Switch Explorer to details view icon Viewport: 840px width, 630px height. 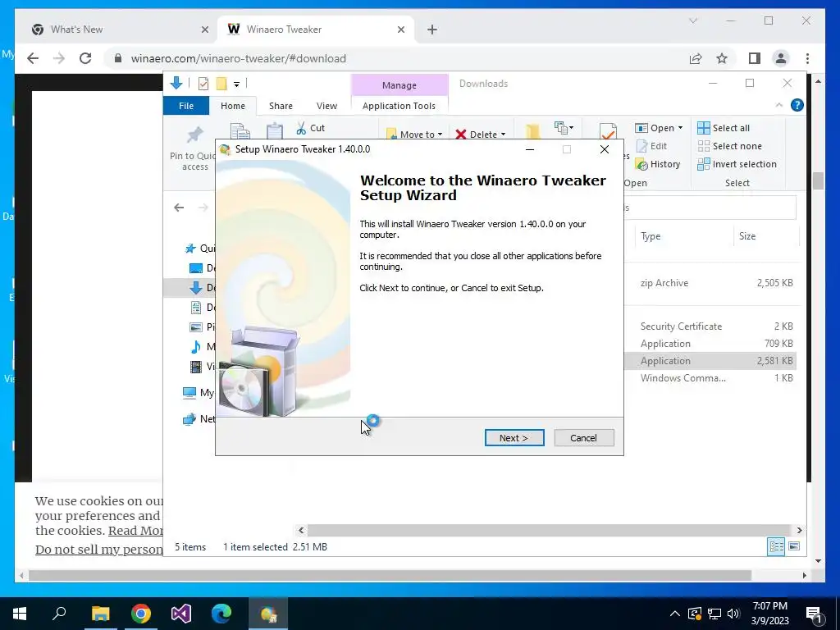tap(776, 546)
